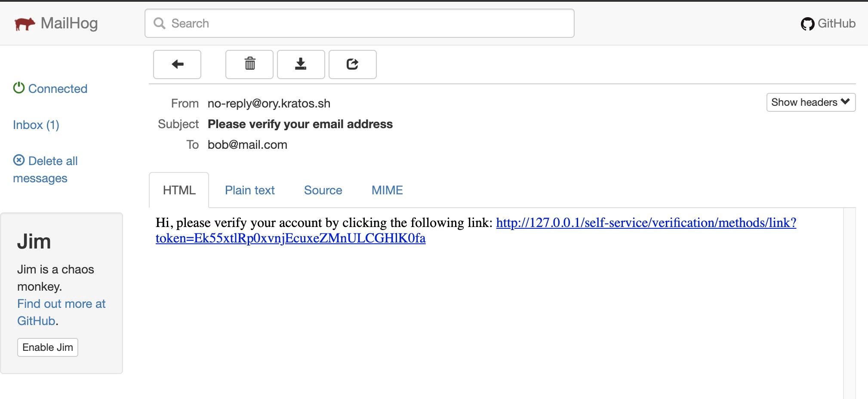Switch to the Source tab
The height and width of the screenshot is (399, 868).
323,190
